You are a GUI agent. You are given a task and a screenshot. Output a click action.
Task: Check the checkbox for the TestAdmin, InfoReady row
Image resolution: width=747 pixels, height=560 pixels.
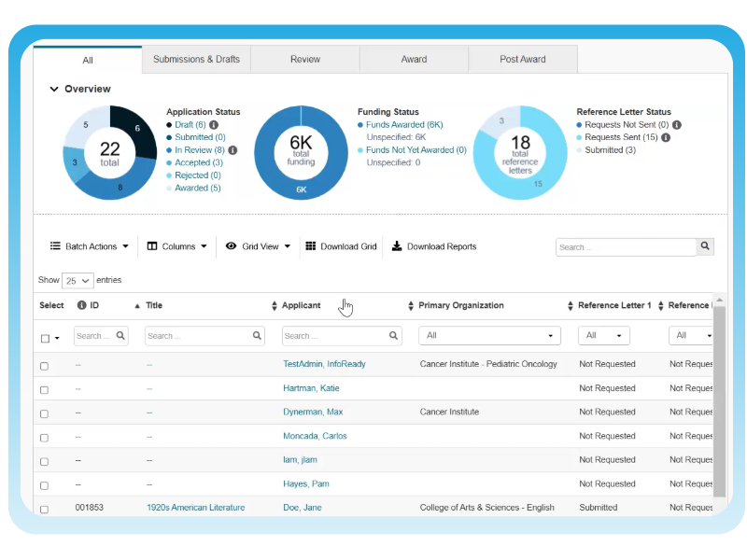coord(44,366)
